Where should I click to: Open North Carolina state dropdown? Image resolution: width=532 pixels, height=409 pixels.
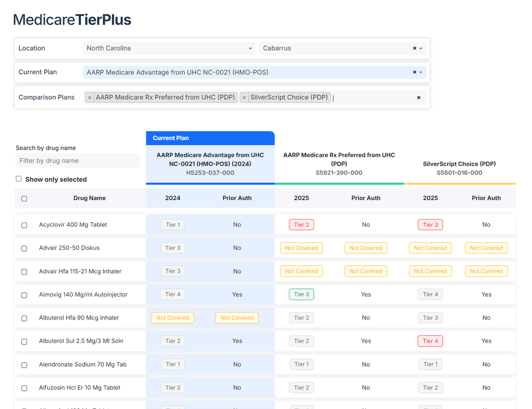[x=169, y=48]
